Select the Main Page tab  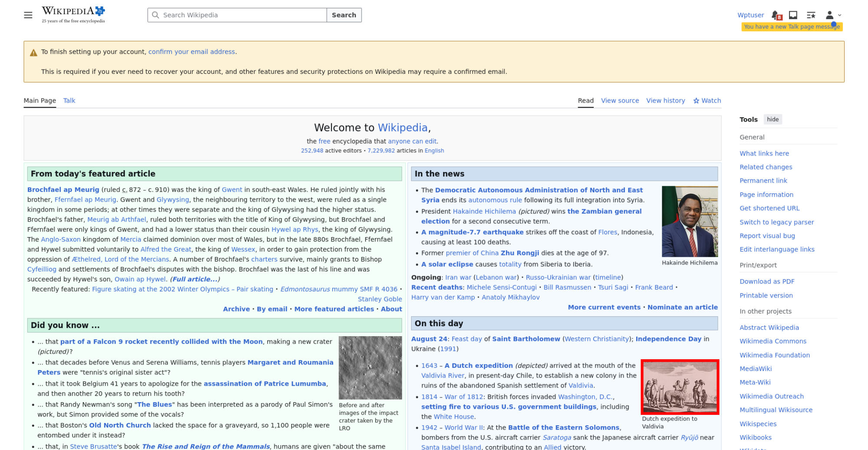pyautogui.click(x=40, y=101)
